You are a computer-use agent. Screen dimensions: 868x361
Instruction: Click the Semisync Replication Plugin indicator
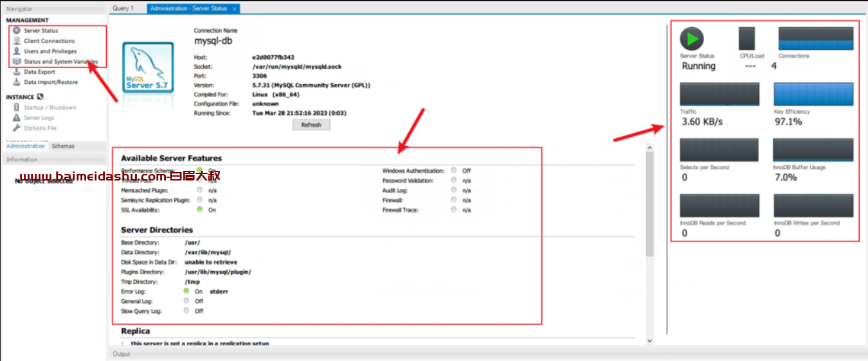(200, 200)
